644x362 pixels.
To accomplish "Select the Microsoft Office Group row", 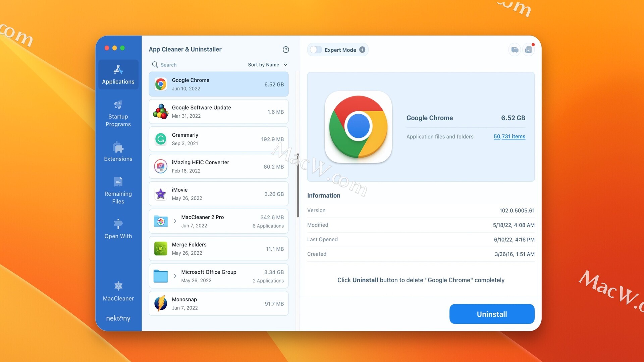I will click(x=219, y=276).
